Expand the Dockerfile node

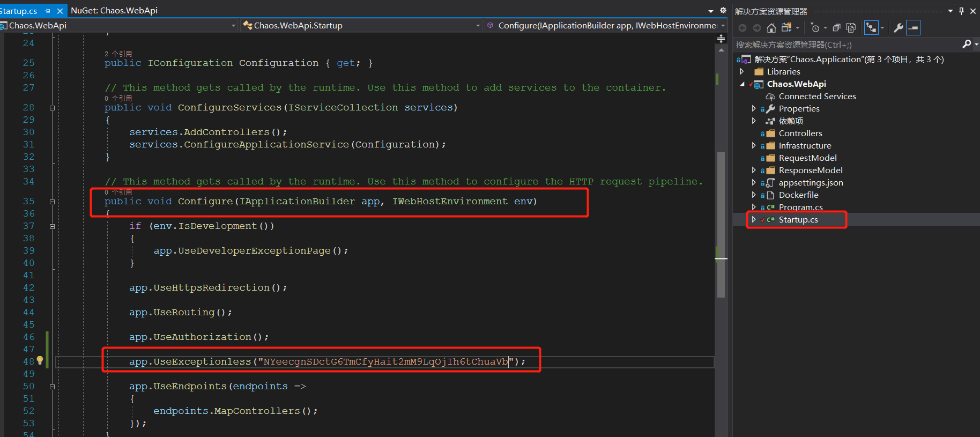(x=754, y=195)
